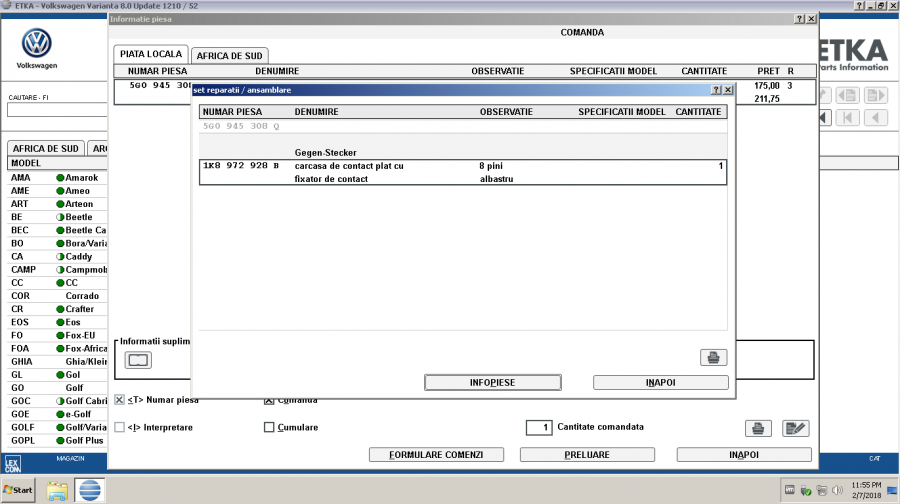Toggle the Numar piesa checkbox

click(120, 400)
